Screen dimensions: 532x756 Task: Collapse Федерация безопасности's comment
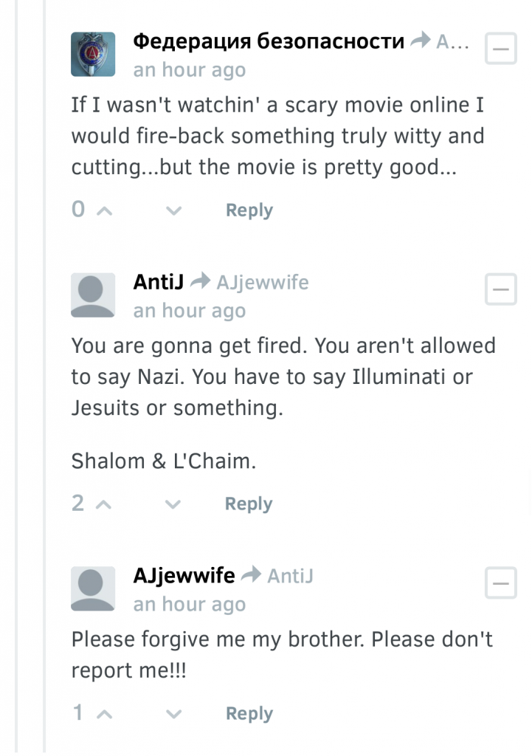pyautogui.click(x=500, y=49)
